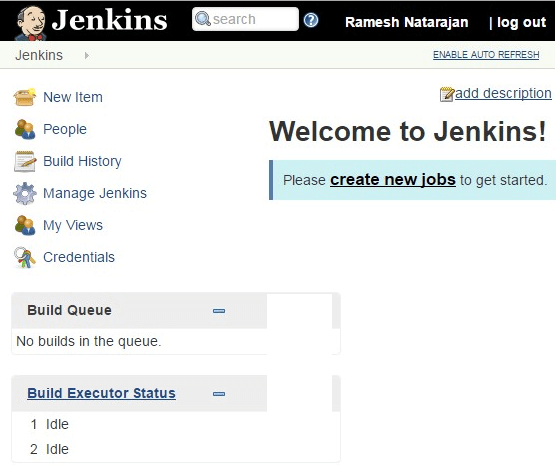Image resolution: width=556 pixels, height=465 pixels.
Task: Collapse the Build Queue panel
Action: (x=219, y=311)
